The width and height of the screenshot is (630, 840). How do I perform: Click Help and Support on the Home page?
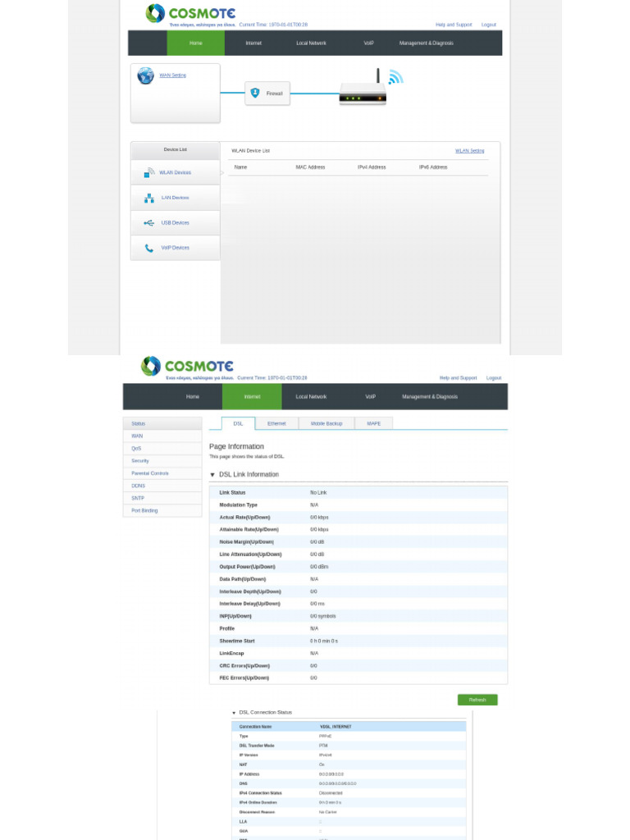pos(454,25)
